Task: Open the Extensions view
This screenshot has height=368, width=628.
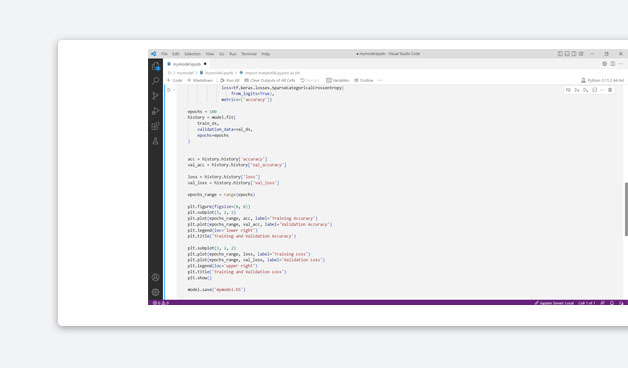Action: click(x=155, y=126)
